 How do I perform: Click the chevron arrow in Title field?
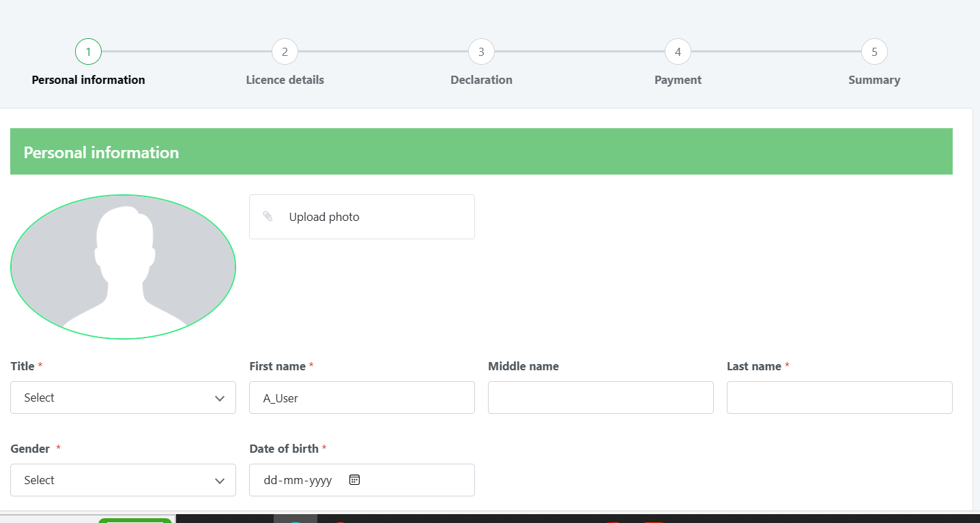[x=220, y=398]
